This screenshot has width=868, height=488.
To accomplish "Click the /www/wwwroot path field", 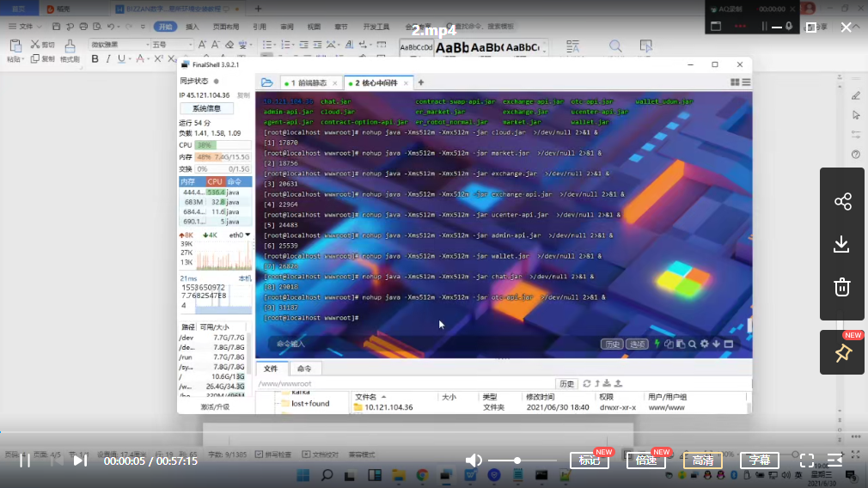I will (404, 383).
